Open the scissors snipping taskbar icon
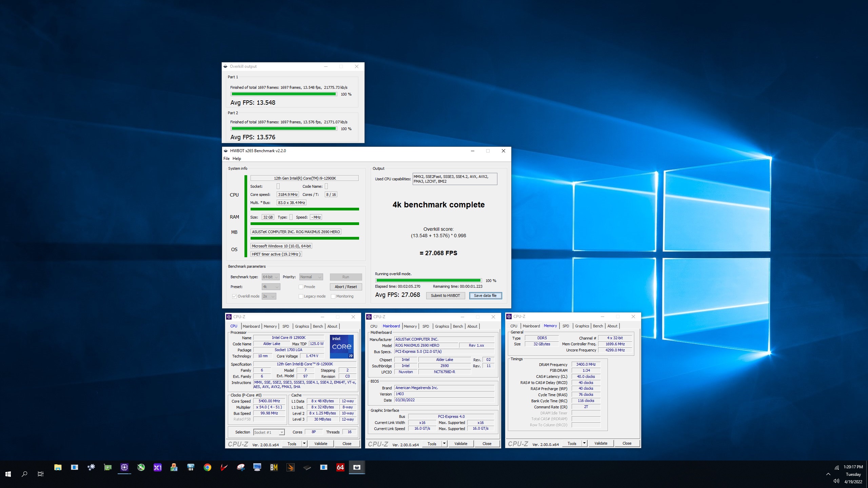Viewport: 868px width, 488px height. [241, 467]
